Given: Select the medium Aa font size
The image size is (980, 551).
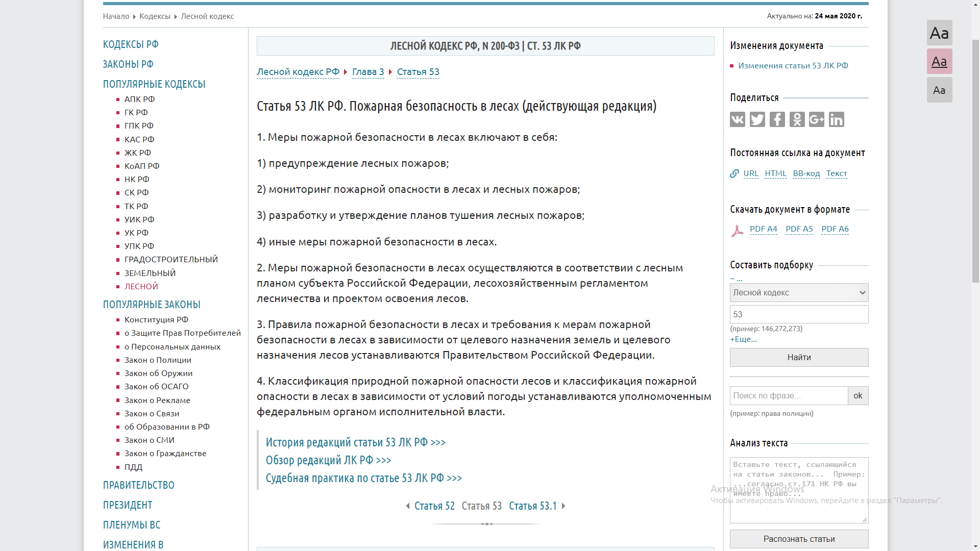Looking at the screenshot, I should pos(940,61).
